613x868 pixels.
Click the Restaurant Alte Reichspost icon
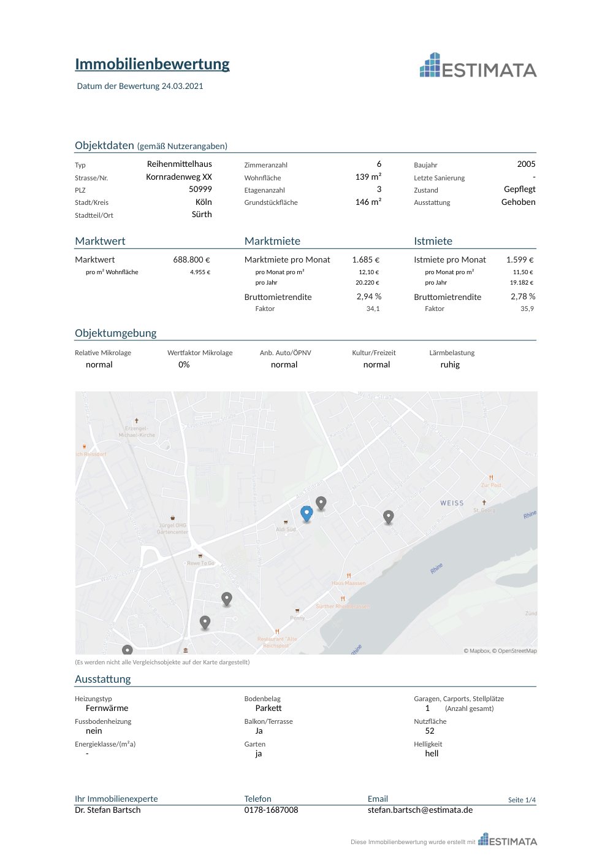(x=277, y=631)
